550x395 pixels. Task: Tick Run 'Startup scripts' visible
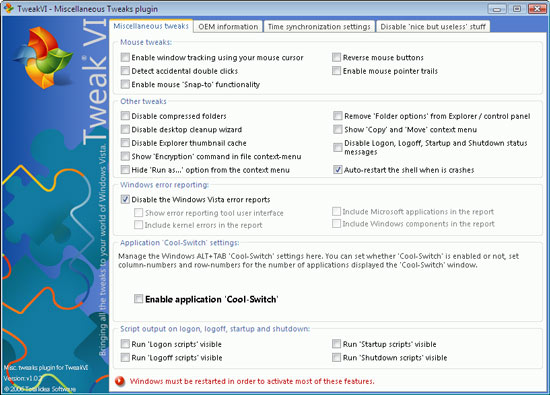tap(336, 344)
